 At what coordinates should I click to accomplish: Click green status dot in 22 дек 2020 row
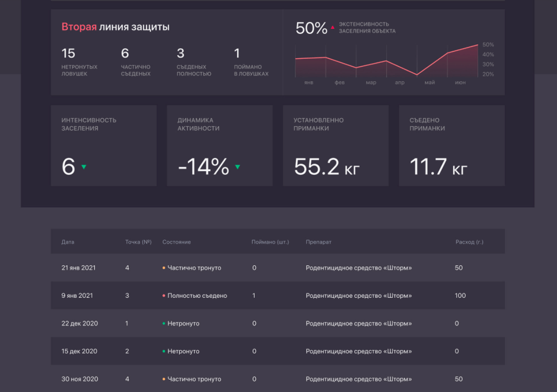coord(164,324)
